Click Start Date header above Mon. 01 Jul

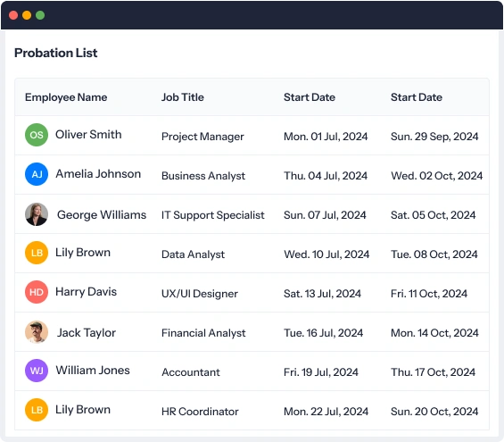(x=310, y=97)
